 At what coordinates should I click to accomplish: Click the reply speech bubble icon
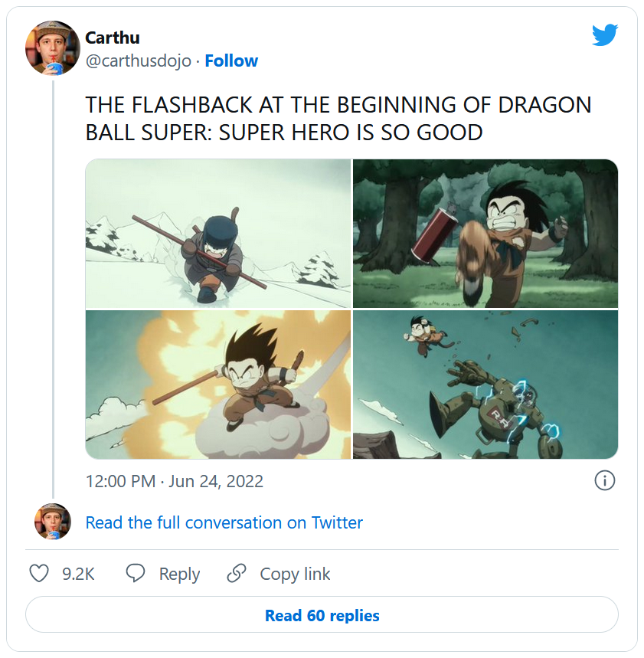click(x=136, y=574)
